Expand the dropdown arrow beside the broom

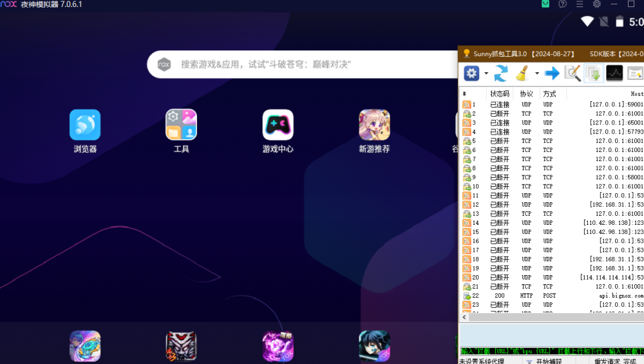point(537,73)
